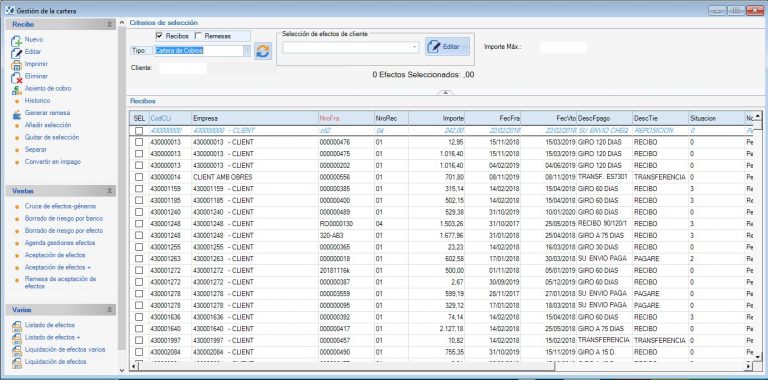Collapse the Recibo sidebar section
This screenshot has width=768, height=380.
pyautogui.click(x=110, y=24)
